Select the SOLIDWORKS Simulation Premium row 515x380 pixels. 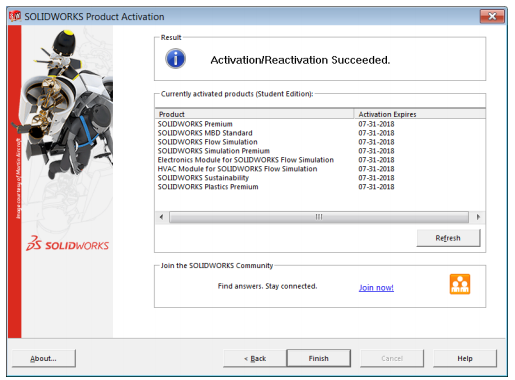tap(320, 151)
